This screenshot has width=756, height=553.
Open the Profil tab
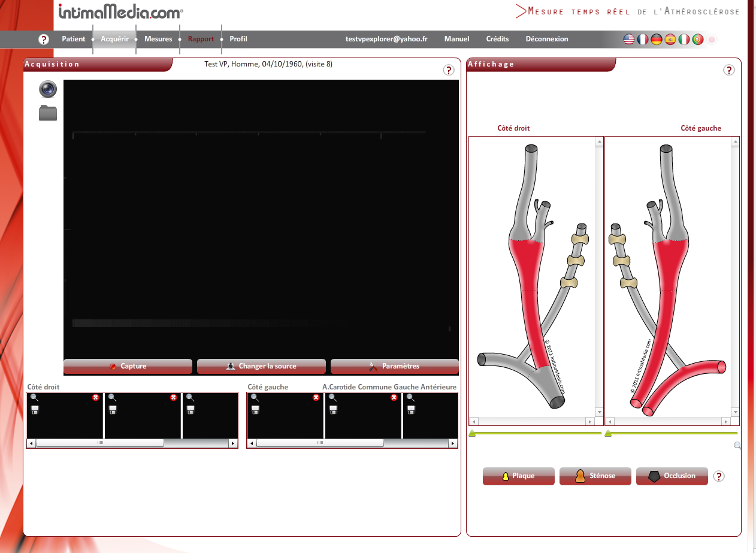238,39
